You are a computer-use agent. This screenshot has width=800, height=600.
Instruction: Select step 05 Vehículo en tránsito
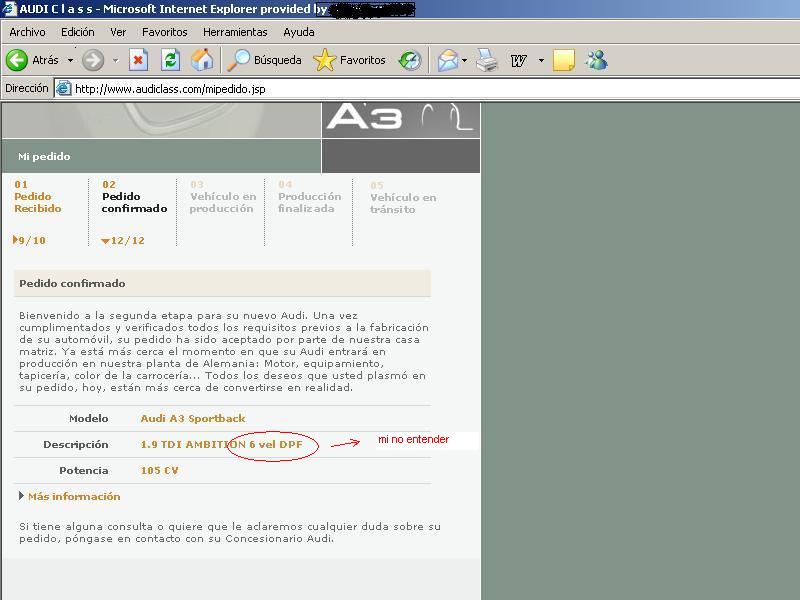[x=403, y=198]
